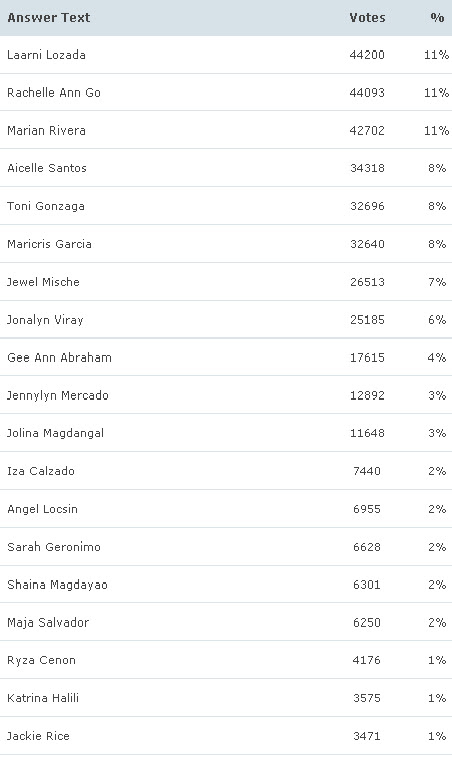The height and width of the screenshot is (757, 452).
Task: Click Iza Calzado's vote count 7440
Action: tap(367, 471)
